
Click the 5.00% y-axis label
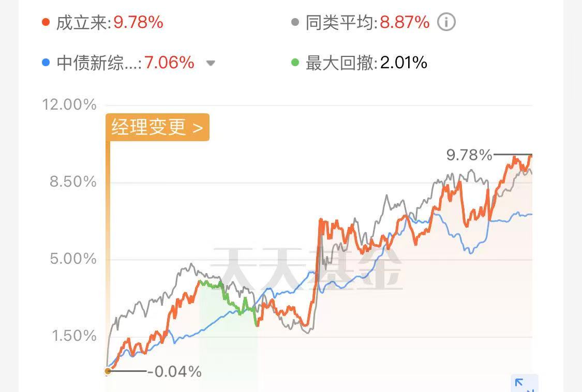point(73,259)
